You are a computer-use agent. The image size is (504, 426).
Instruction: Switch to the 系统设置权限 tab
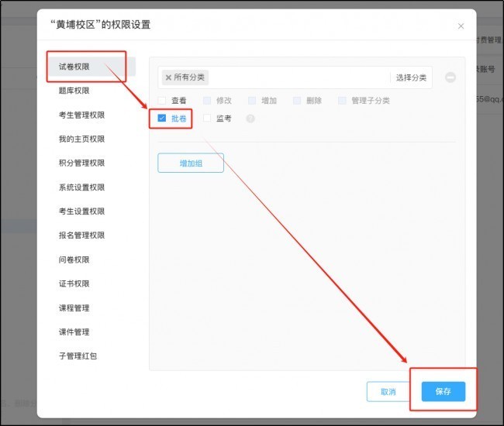click(81, 187)
